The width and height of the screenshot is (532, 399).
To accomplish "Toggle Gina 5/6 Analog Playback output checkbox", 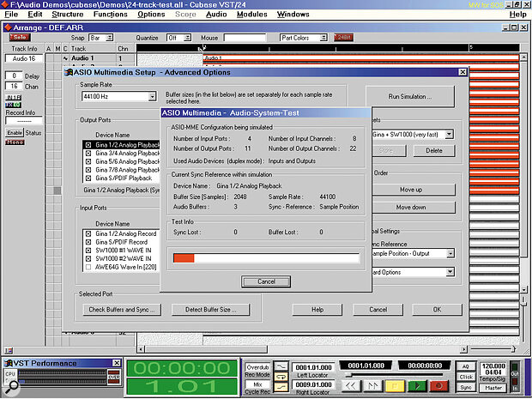I will coord(88,161).
